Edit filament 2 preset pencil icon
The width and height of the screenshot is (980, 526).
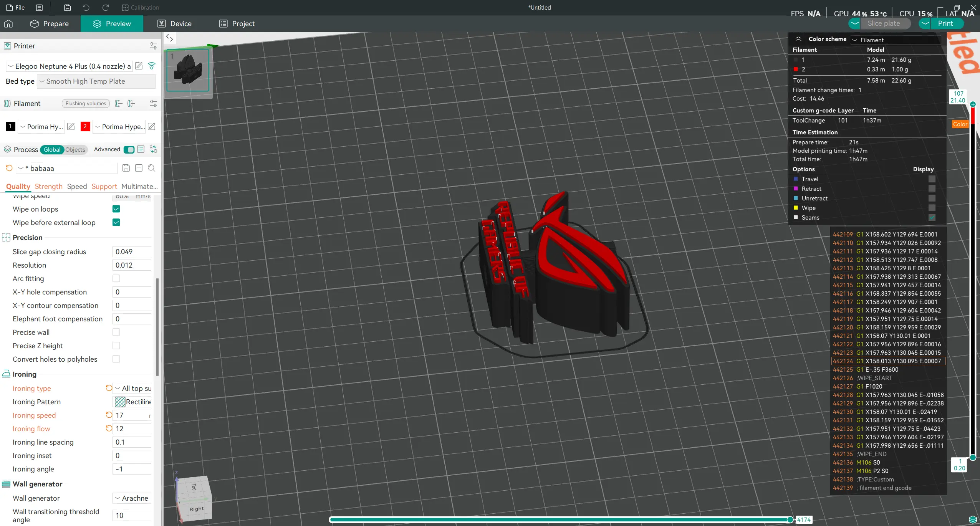(x=152, y=126)
